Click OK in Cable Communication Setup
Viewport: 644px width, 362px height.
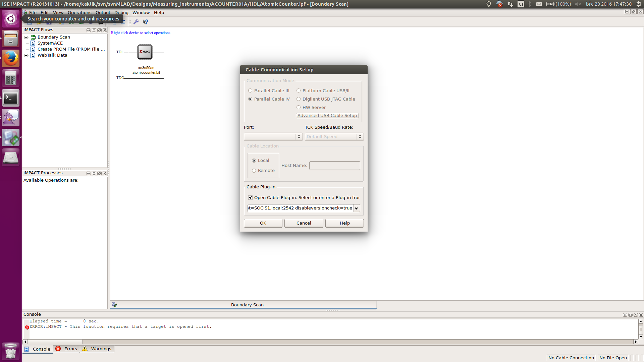(263, 223)
